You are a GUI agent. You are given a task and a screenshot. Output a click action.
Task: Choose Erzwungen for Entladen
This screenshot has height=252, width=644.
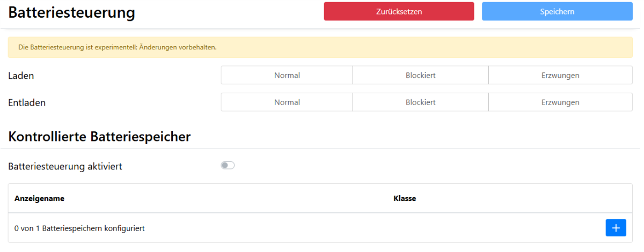[560, 102]
